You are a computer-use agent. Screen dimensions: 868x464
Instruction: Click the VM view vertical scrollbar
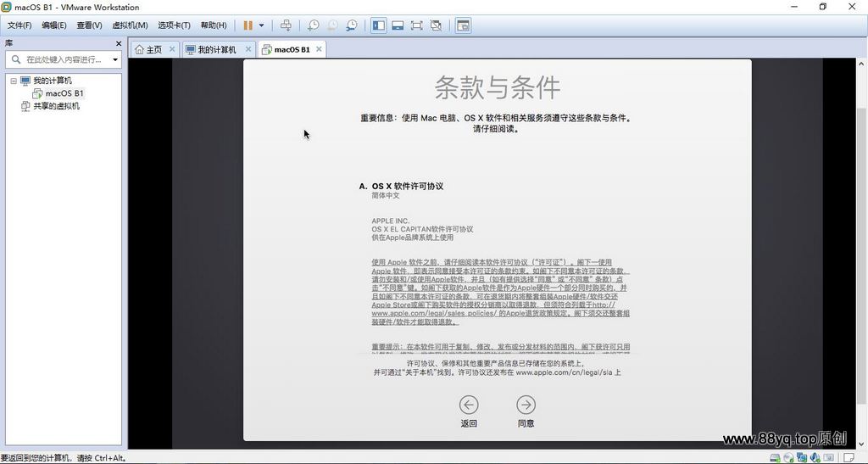pyautogui.click(x=861, y=254)
